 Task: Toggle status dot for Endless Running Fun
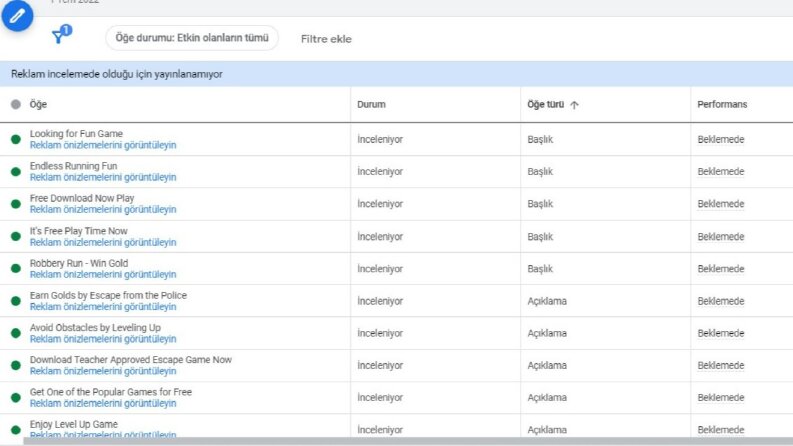16,171
